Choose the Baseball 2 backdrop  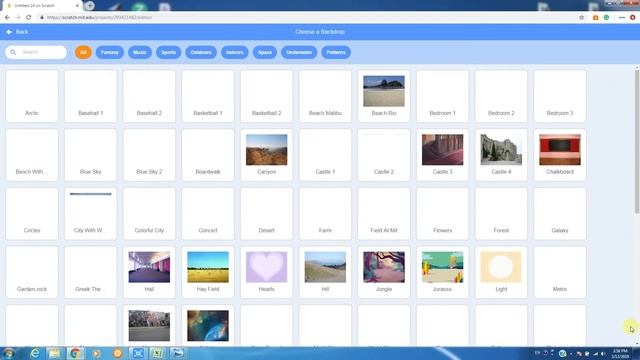click(x=149, y=96)
